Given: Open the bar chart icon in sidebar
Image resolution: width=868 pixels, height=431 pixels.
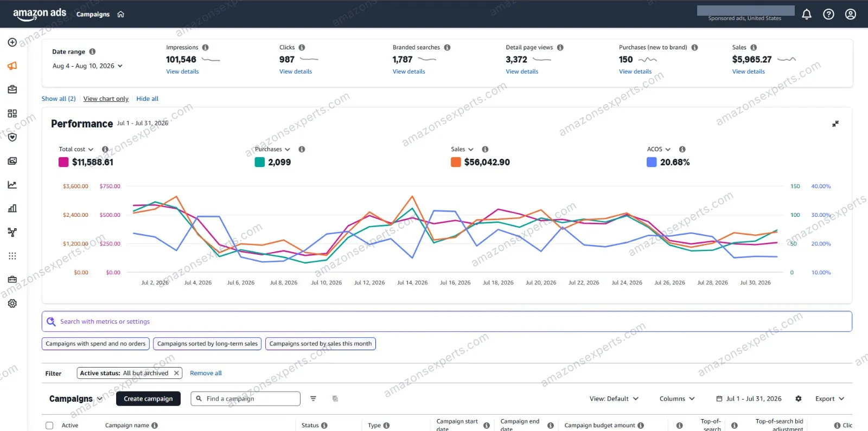Looking at the screenshot, I should pos(12,208).
